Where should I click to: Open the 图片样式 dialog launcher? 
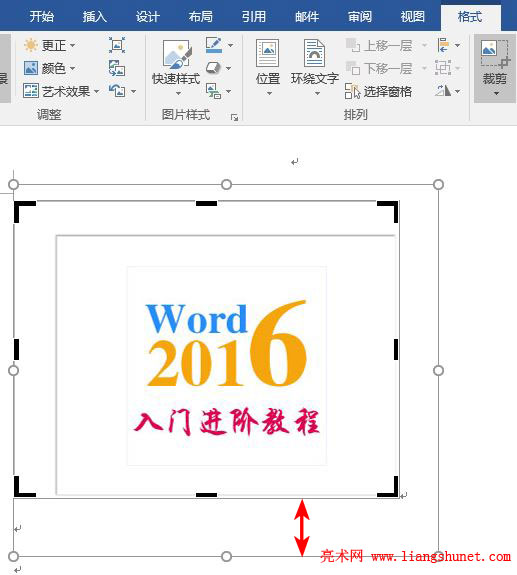click(234, 117)
